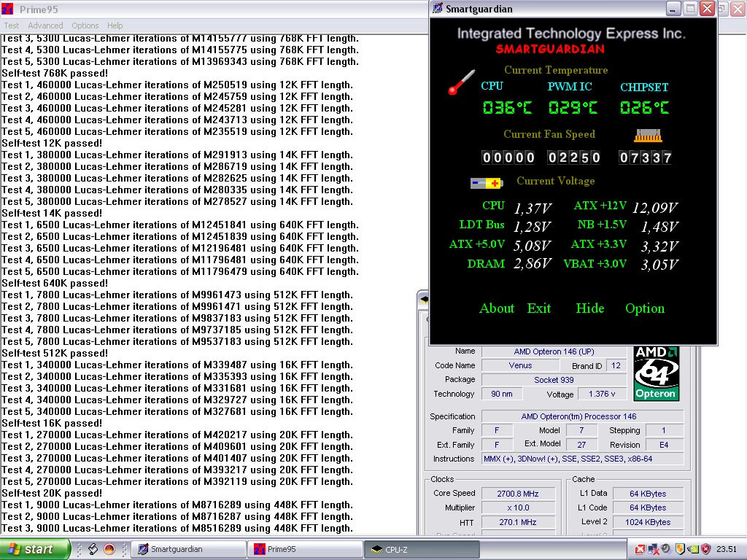Image resolution: width=747 pixels, height=560 pixels.
Task: Click the CPU voltage value 1,37V
Action: click(532, 208)
